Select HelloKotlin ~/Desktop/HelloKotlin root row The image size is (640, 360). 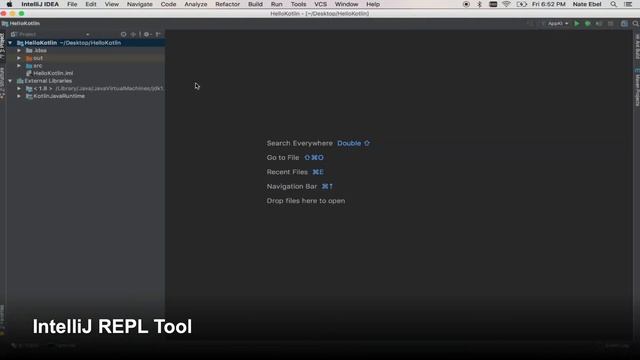coord(86,43)
